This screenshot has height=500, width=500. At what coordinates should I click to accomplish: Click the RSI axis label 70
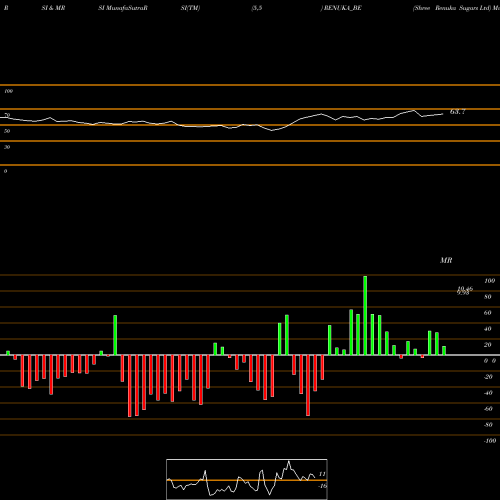(7, 115)
